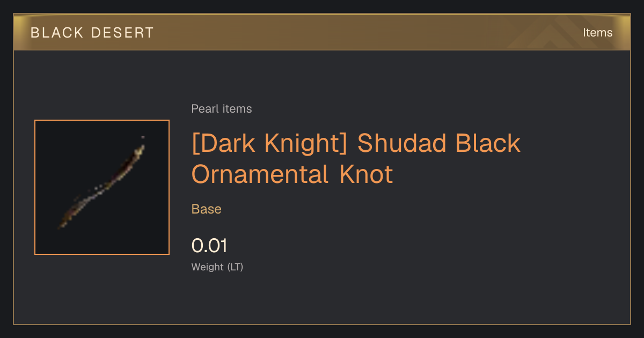The image size is (644, 338).
Task: Click the word Ornamental in the title
Action: click(x=260, y=174)
